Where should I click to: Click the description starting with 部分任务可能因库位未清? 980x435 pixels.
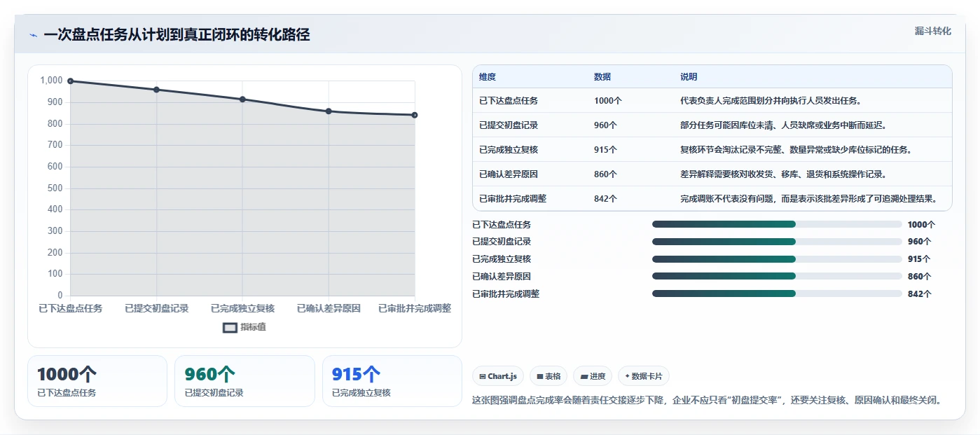[x=784, y=125]
